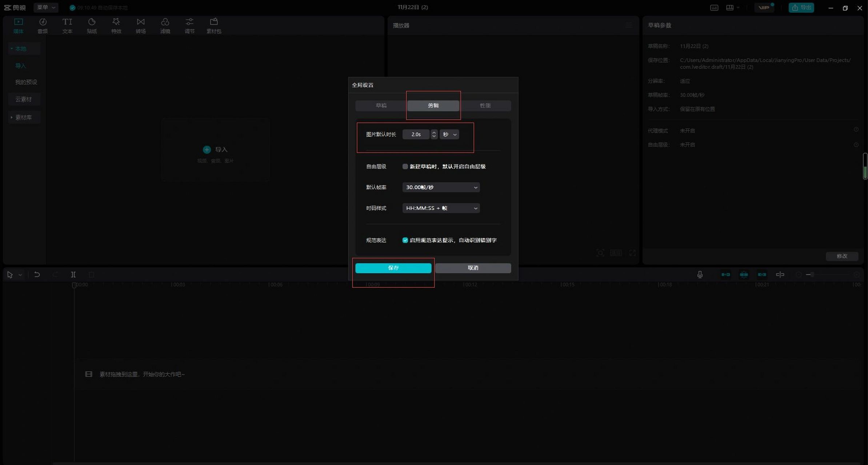Toggle the 规范表达 hint checkbox

click(x=405, y=240)
